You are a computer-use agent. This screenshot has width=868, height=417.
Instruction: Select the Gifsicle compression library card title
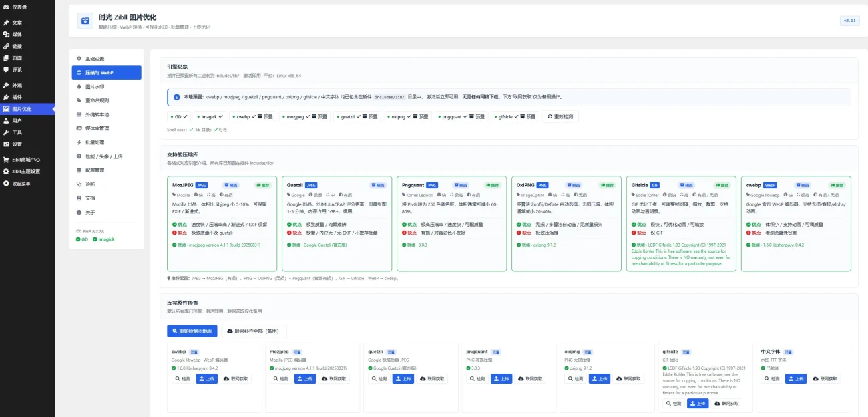tap(640, 185)
